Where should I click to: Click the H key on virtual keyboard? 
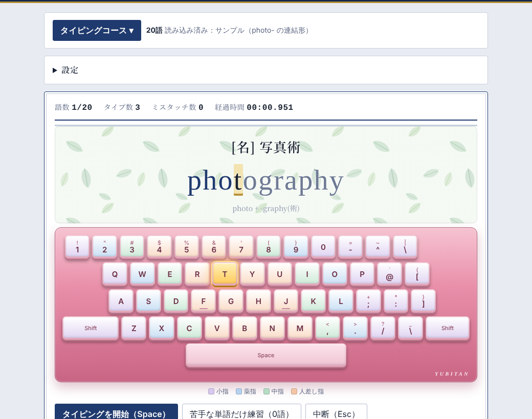pyautogui.click(x=258, y=301)
